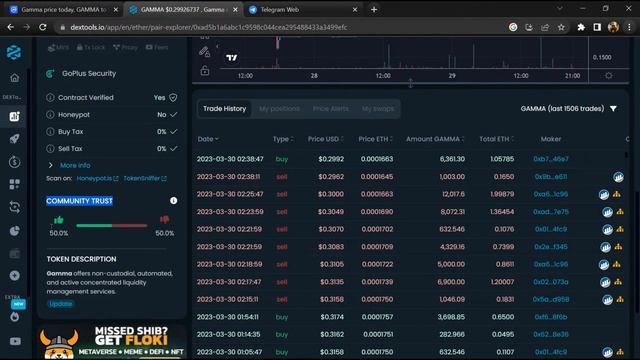This screenshot has width=640, height=360.
Task: Vote thumbs up on community trust
Action: pyautogui.click(x=59, y=220)
